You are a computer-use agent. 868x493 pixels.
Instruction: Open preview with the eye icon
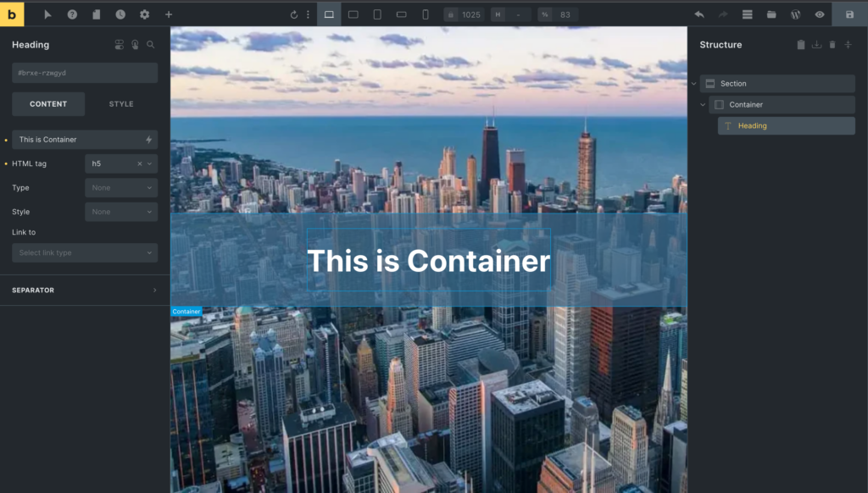coord(820,14)
